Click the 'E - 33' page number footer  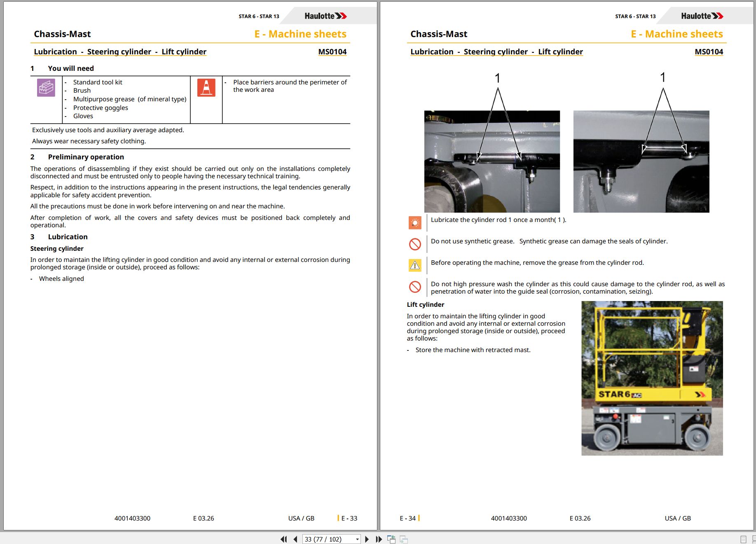tap(349, 518)
